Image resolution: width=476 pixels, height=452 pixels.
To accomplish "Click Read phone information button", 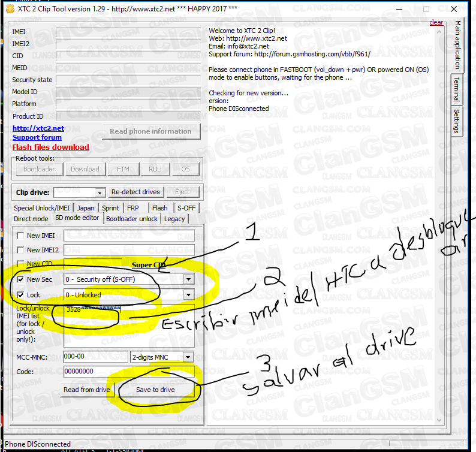I will [x=151, y=131].
